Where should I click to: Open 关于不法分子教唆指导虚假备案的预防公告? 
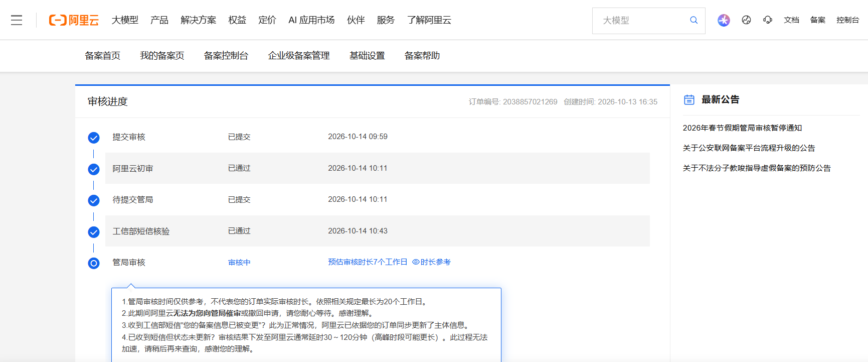coord(757,168)
